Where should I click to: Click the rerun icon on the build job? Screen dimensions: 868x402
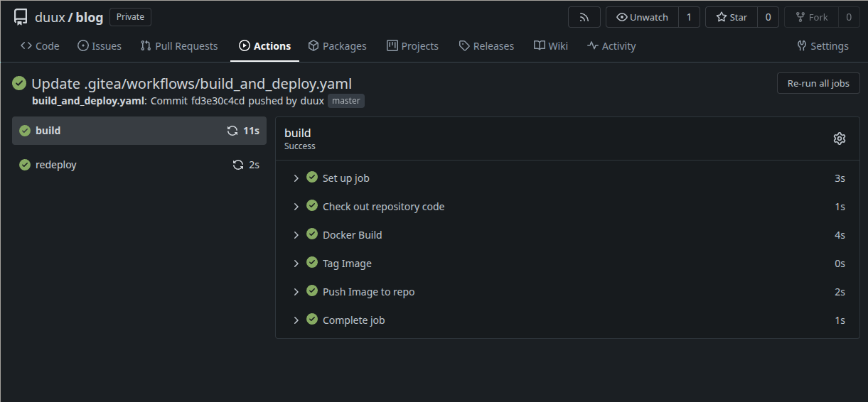coord(232,131)
